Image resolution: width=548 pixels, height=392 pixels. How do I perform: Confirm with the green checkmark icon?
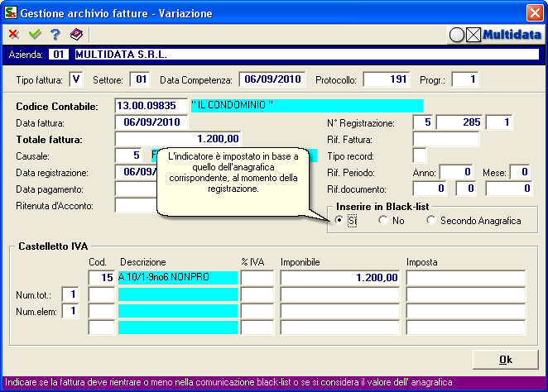tap(35, 34)
